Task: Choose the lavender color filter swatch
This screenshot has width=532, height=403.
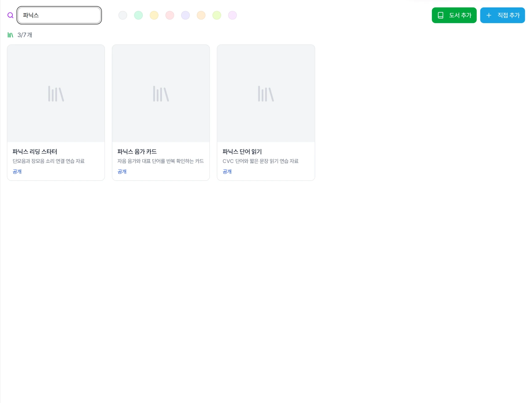Action: click(x=185, y=15)
